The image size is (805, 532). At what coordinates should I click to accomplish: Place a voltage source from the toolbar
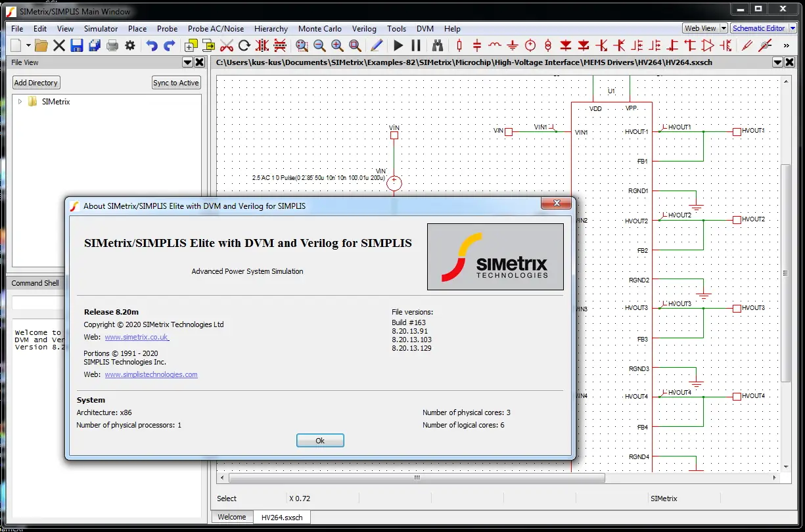530,45
